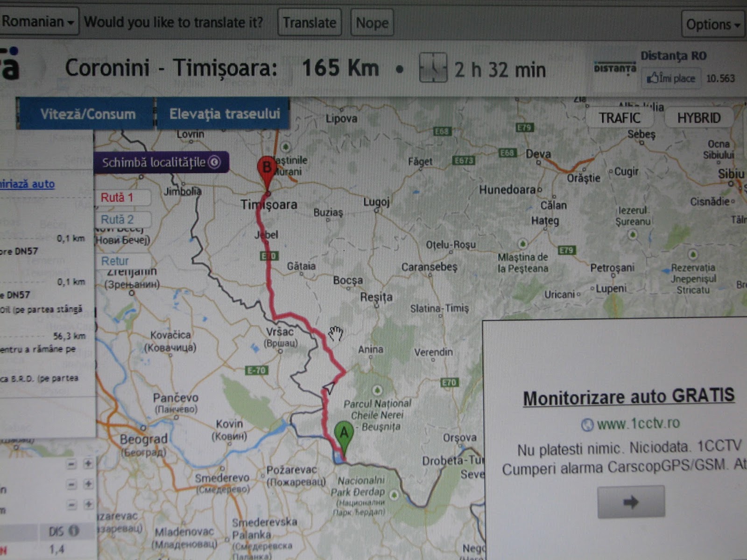Click the 10.563 like count
This screenshot has width=747, height=560.
tap(720, 78)
